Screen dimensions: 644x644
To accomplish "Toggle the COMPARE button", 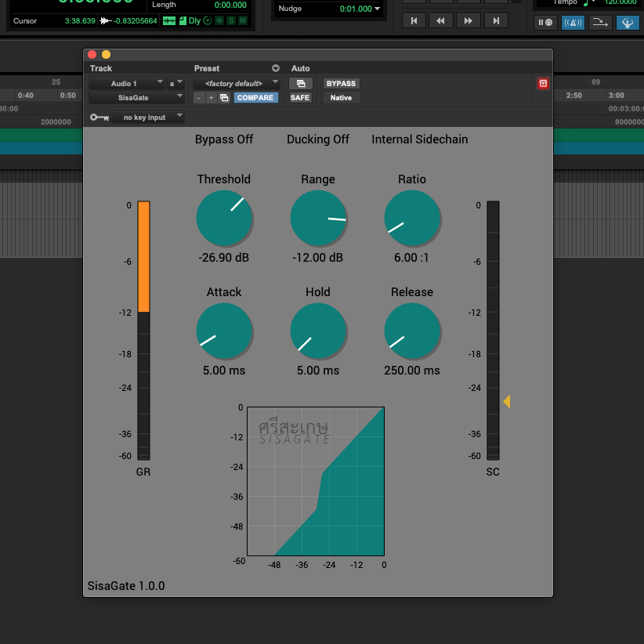I will (x=255, y=98).
